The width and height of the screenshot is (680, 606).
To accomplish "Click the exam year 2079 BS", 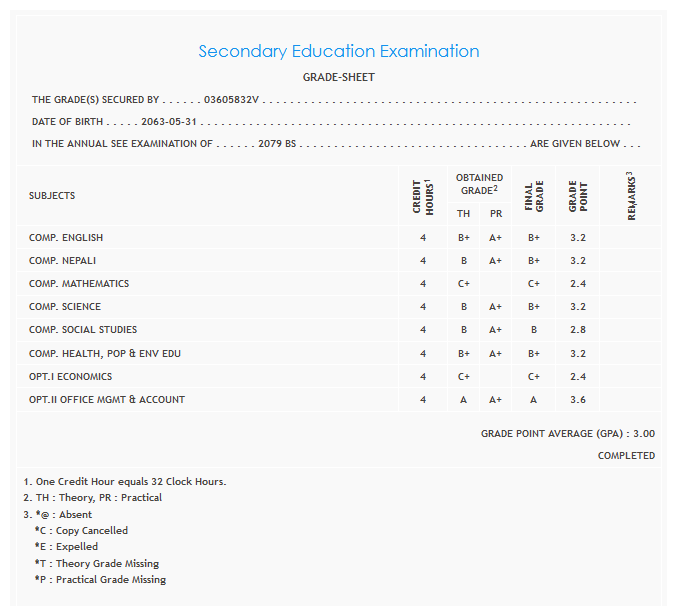I will pos(277,144).
